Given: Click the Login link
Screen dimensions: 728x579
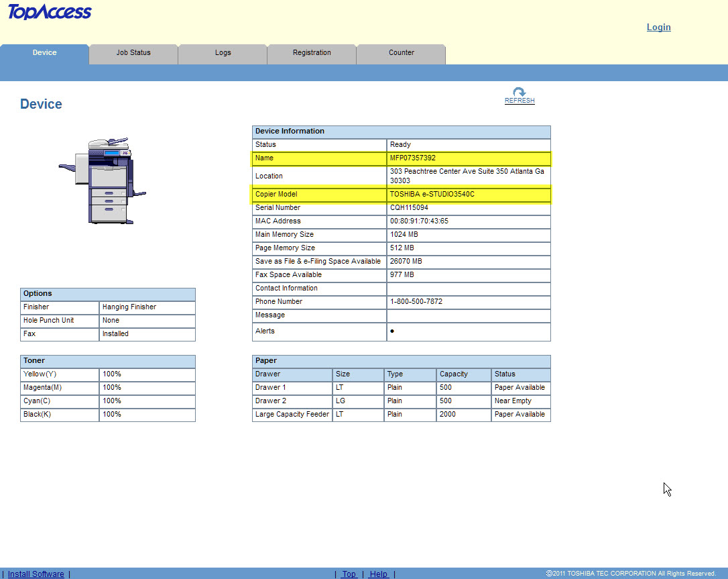Looking at the screenshot, I should pos(658,28).
